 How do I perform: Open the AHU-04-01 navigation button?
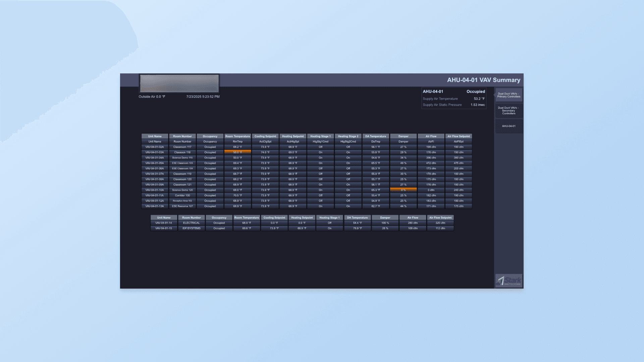(x=508, y=126)
